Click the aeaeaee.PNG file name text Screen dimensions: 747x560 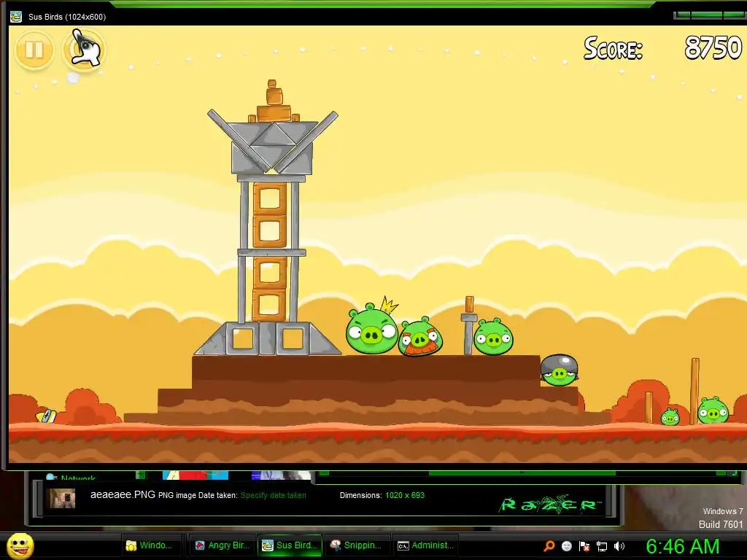click(123, 495)
